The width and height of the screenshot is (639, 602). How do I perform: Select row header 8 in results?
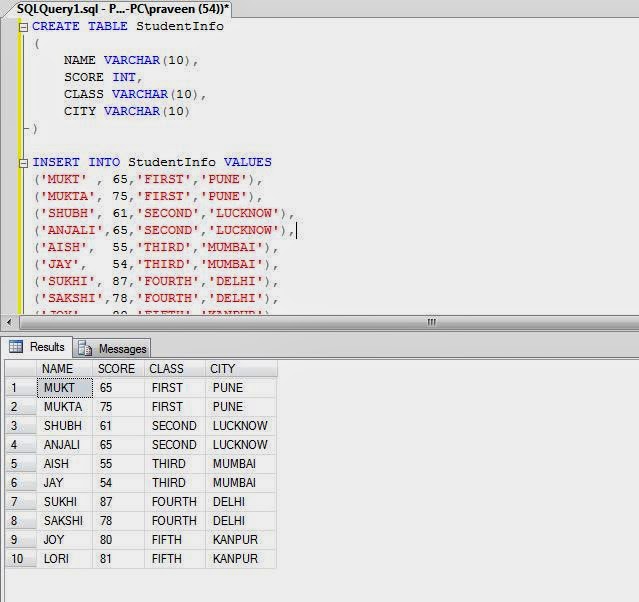tap(21, 521)
